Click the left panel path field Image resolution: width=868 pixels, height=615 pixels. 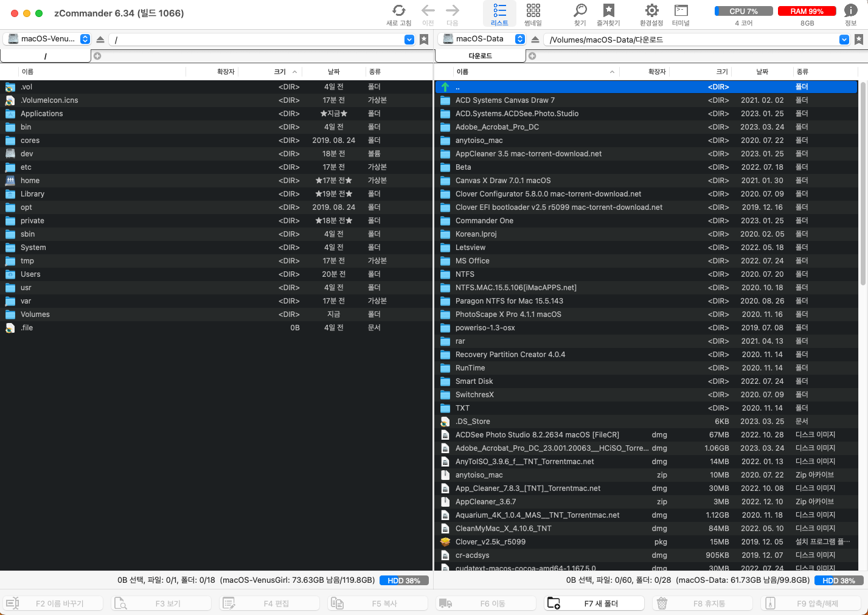(255, 40)
